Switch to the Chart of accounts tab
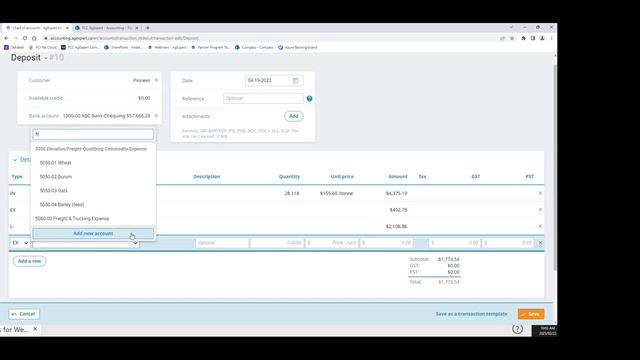The height and width of the screenshot is (360, 640). (38, 28)
